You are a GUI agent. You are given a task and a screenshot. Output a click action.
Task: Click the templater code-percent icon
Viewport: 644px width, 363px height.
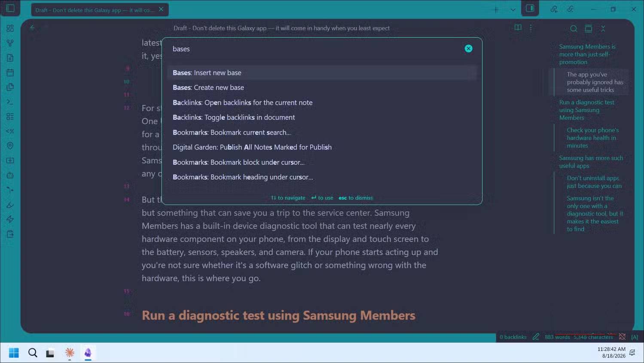(x=10, y=131)
